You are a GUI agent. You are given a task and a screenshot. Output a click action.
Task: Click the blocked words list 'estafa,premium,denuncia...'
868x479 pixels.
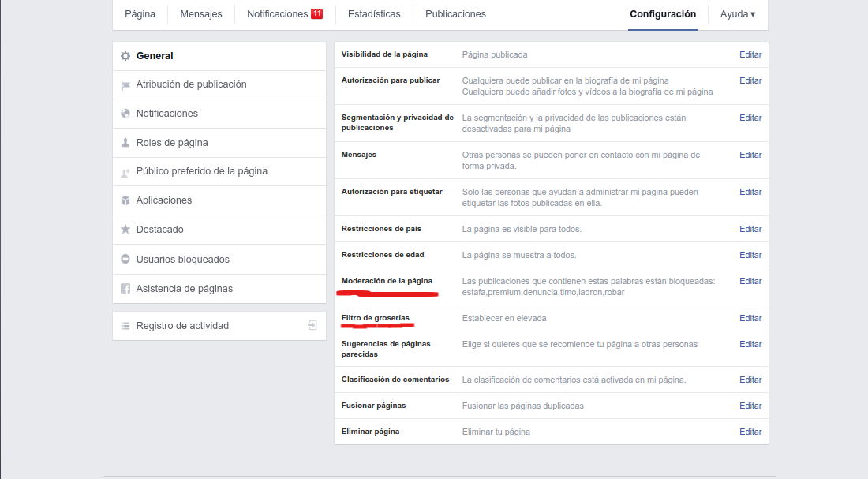543,293
